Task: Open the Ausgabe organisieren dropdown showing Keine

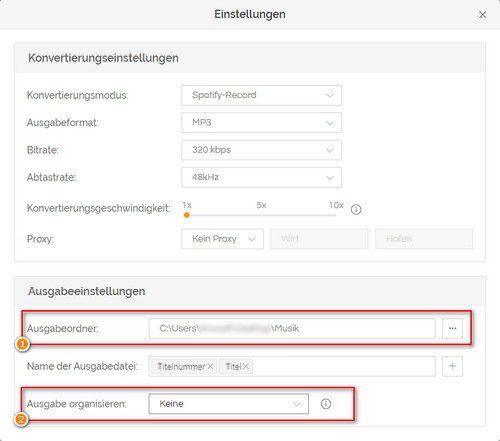Action: pyautogui.click(x=229, y=404)
